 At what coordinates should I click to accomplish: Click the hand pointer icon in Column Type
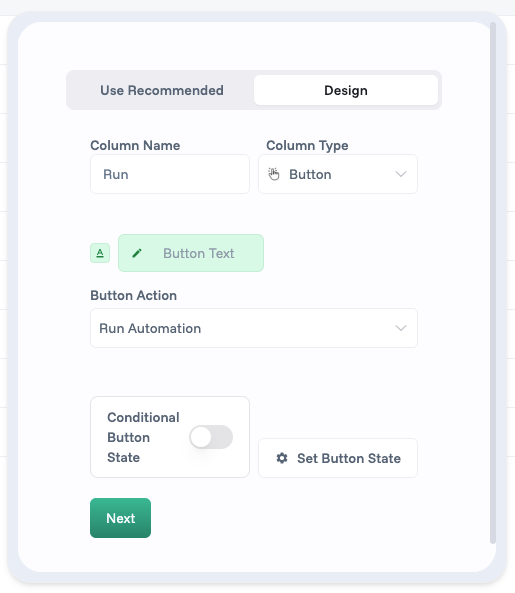tap(274, 174)
